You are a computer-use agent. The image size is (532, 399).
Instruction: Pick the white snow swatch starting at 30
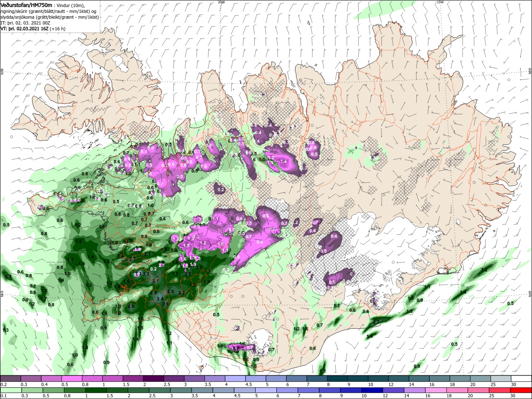point(521,379)
